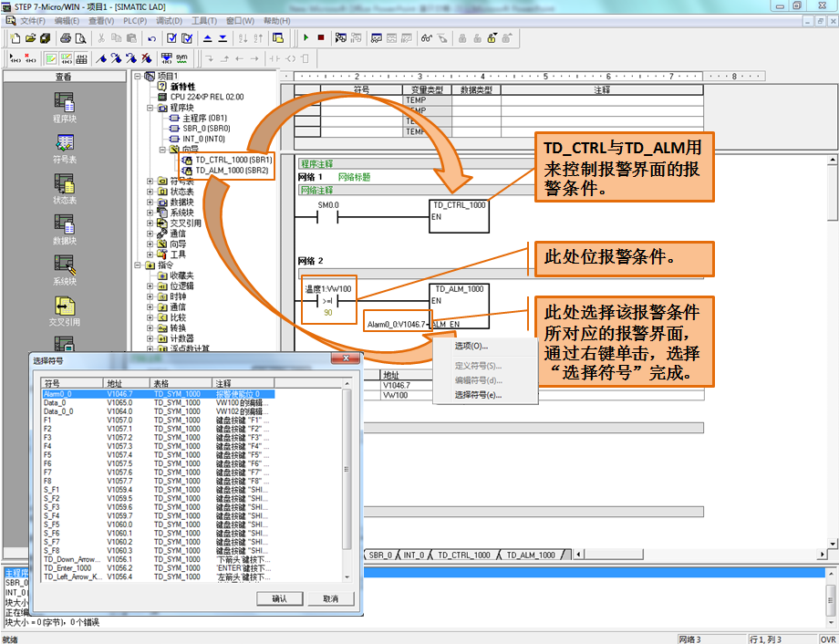
Task: Click the yellow padlock toolbar icon
Action: [492, 38]
